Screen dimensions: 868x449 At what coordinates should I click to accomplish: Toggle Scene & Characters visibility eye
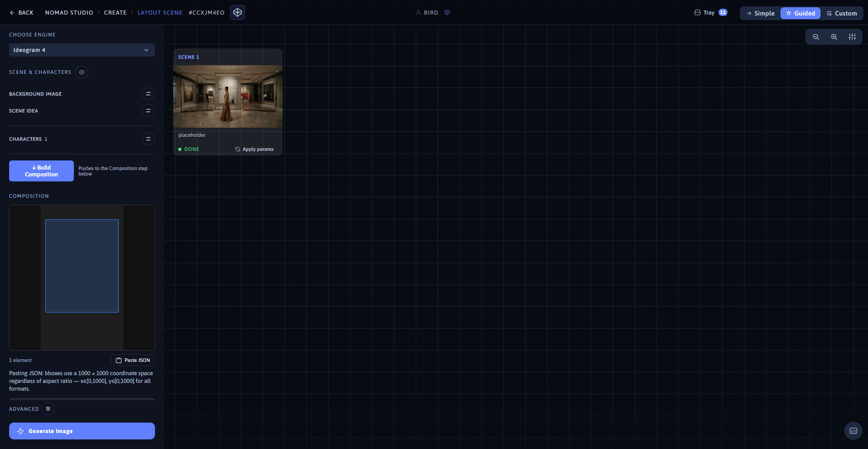pos(82,72)
